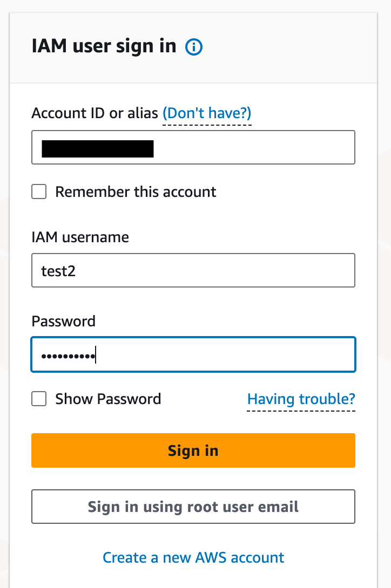Submit with the orange Sign in button
Screen dimensions: 391x588
(x=193, y=450)
